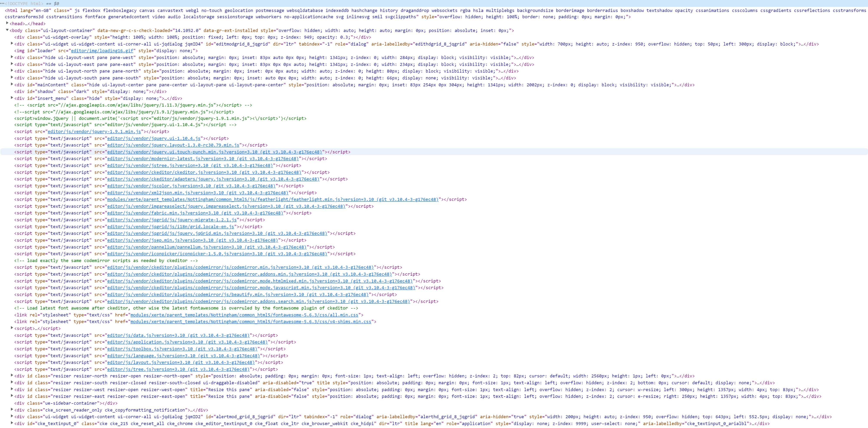The width and height of the screenshot is (868, 428).
Task: Expand the resizer-north div node
Action: point(12,375)
